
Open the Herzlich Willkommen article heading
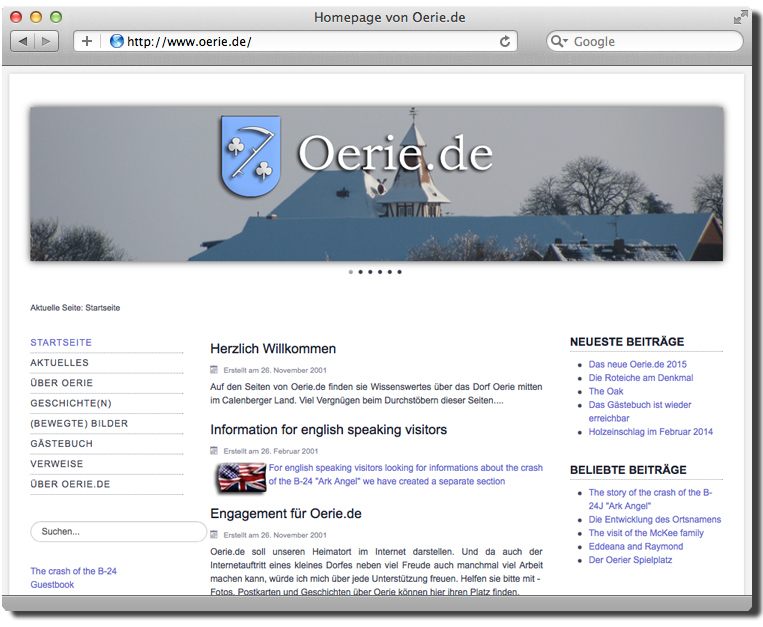[x=273, y=349]
